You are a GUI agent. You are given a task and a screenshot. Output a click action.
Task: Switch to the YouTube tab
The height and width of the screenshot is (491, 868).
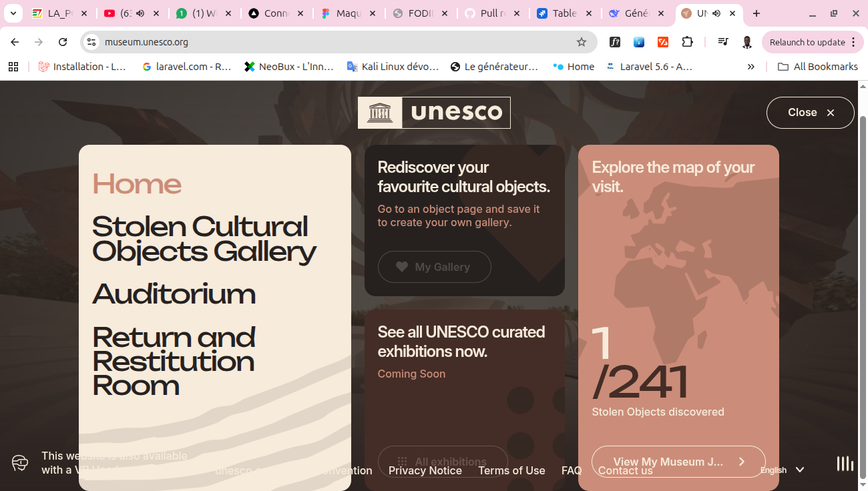[x=132, y=13]
